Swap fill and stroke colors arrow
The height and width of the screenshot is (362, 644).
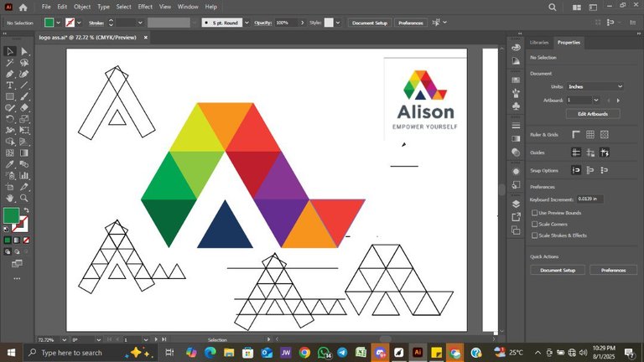pos(26,210)
